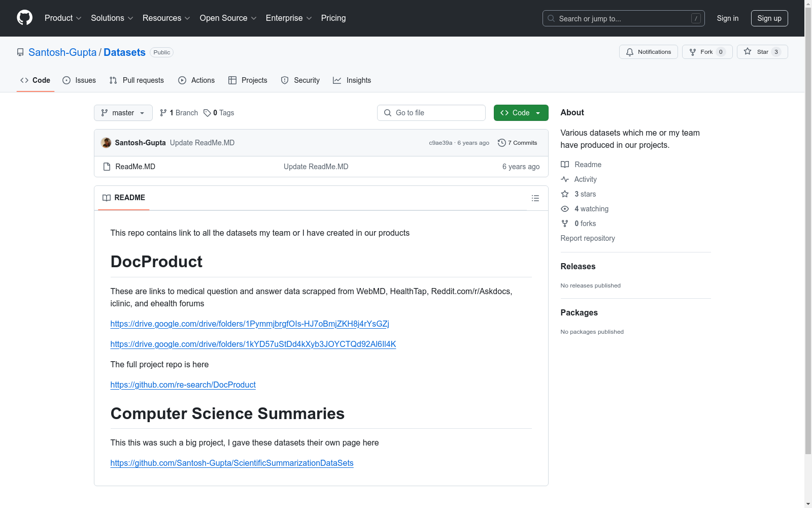
Task: Open the ScientificSummarizationDataSets link
Action: click(x=232, y=463)
